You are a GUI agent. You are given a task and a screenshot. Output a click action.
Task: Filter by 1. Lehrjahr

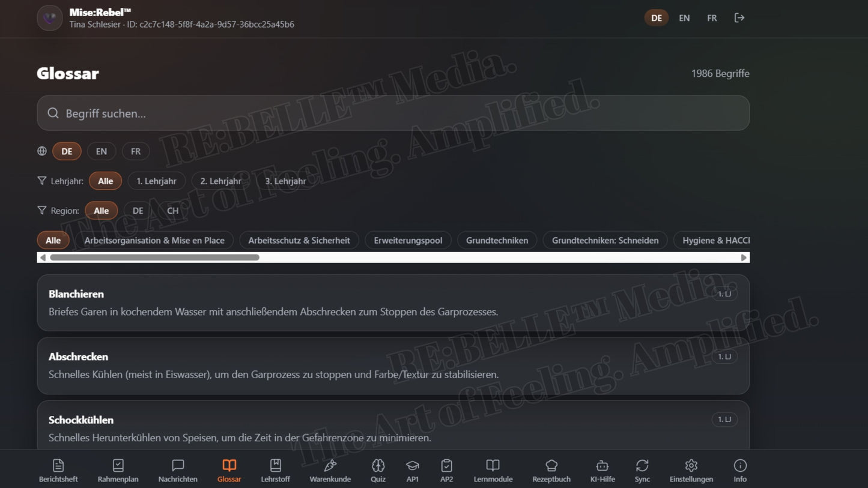(x=157, y=181)
